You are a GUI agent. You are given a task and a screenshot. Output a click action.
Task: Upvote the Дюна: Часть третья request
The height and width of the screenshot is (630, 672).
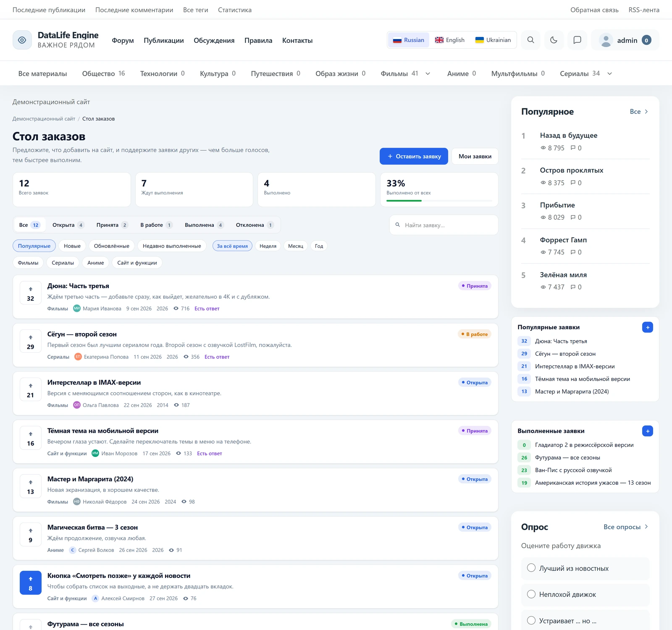pyautogui.click(x=31, y=293)
